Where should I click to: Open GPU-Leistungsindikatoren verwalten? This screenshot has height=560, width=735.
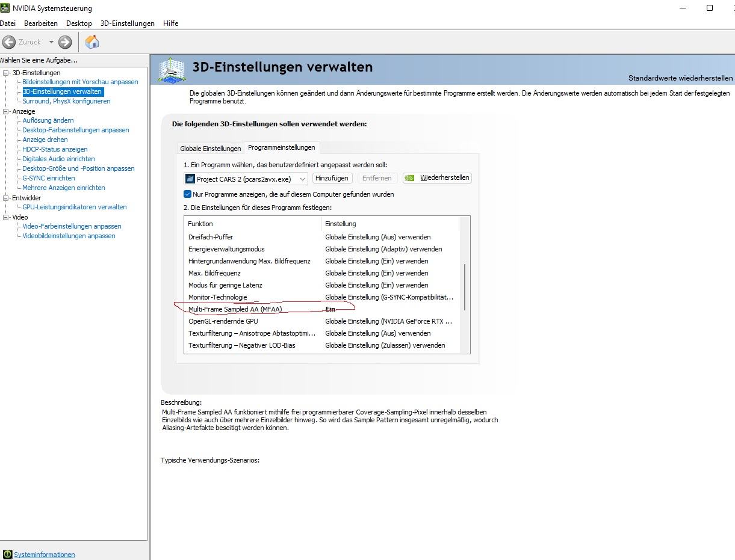(x=75, y=207)
